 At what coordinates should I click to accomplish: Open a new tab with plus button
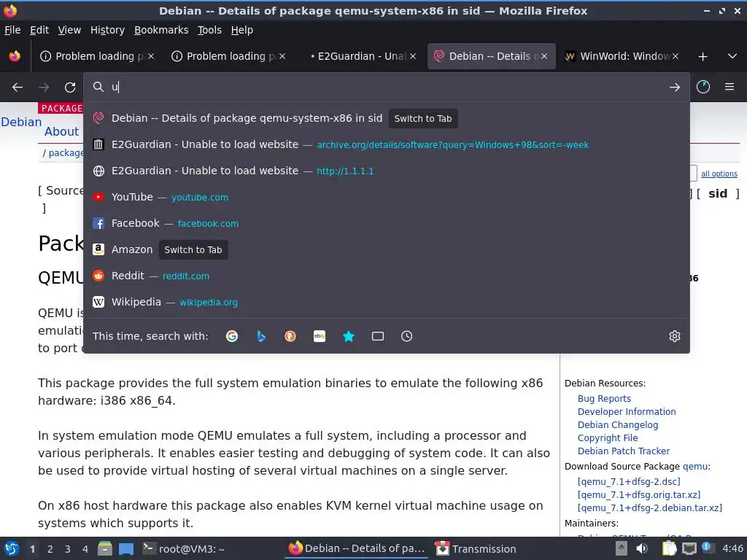tap(703, 57)
